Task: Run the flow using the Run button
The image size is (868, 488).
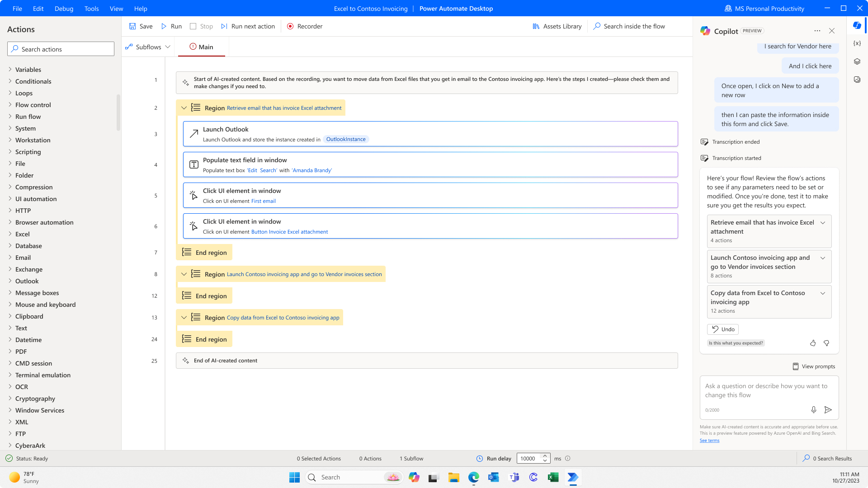Action: coord(171,26)
